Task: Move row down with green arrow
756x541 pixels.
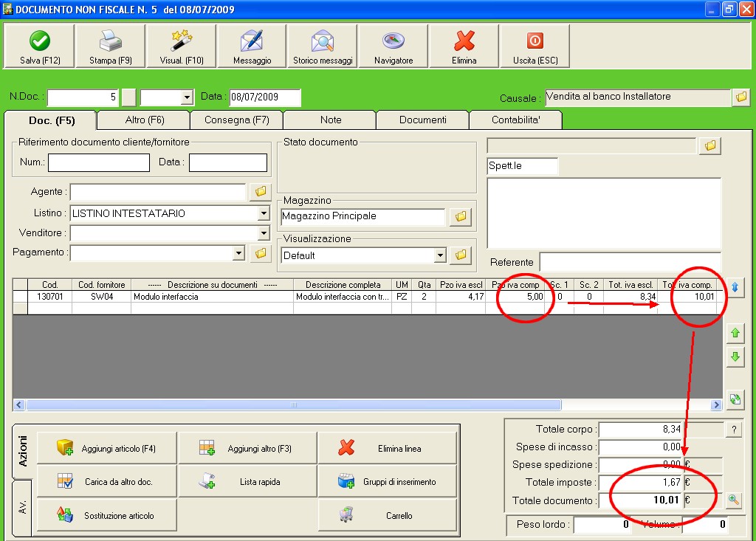Action: (x=735, y=356)
